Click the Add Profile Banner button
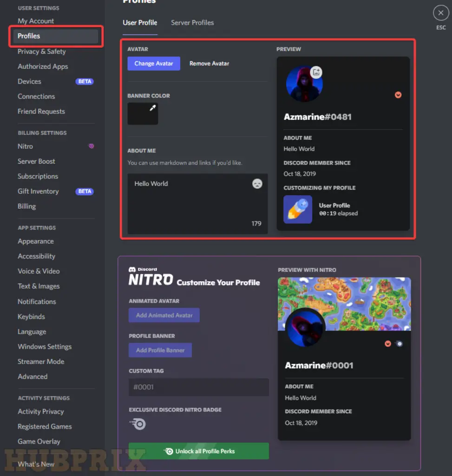452x476 pixels. pyautogui.click(x=160, y=350)
